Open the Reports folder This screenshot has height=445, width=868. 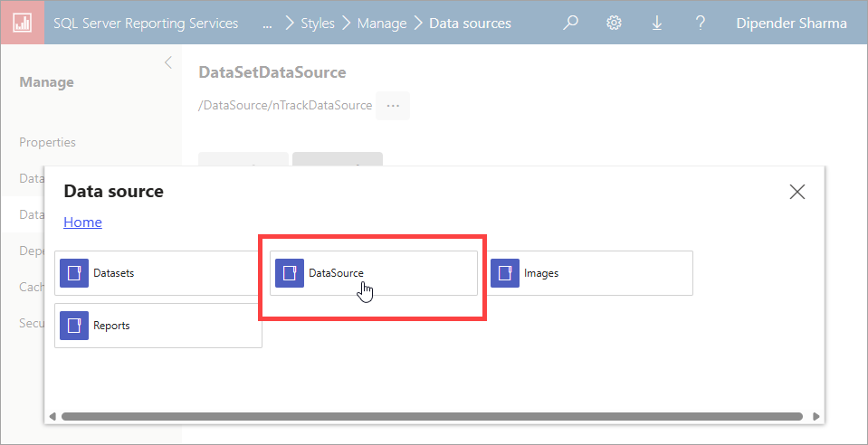click(x=158, y=326)
